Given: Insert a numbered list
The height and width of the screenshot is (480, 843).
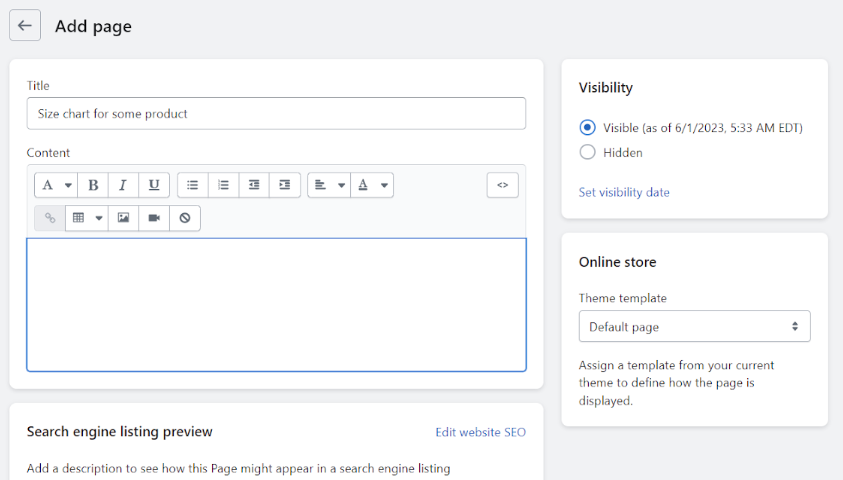Looking at the screenshot, I should tap(223, 185).
